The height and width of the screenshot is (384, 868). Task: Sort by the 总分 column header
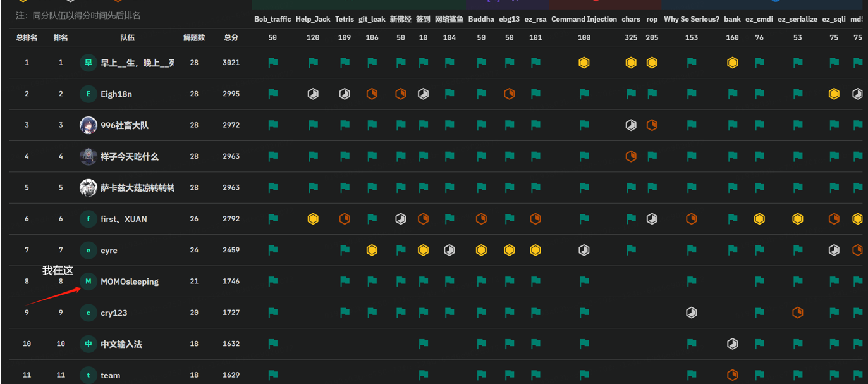point(231,38)
